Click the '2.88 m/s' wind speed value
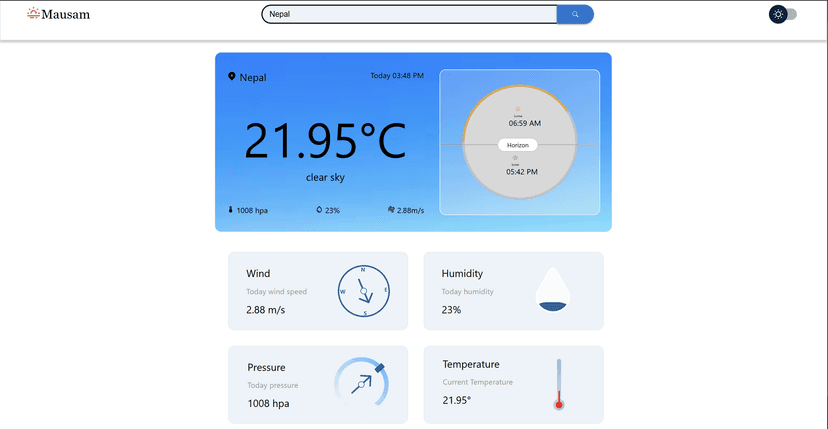 (x=266, y=310)
